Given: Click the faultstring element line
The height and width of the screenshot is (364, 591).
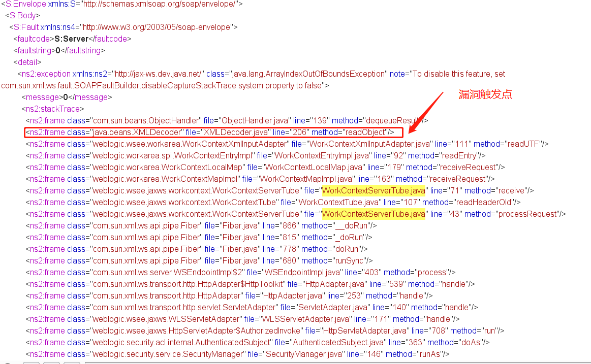Looking at the screenshot, I should point(59,50).
